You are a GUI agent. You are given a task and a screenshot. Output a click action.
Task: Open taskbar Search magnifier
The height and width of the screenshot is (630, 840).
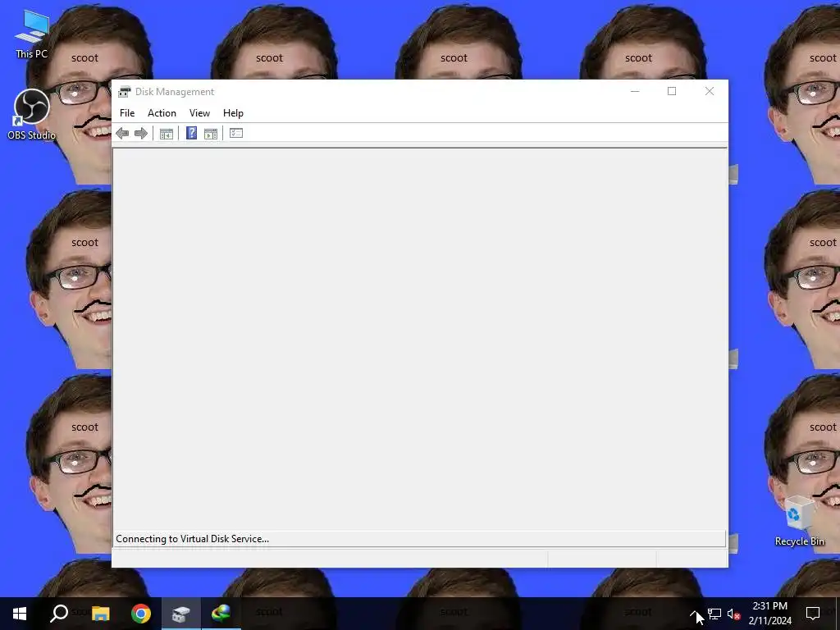click(x=59, y=614)
